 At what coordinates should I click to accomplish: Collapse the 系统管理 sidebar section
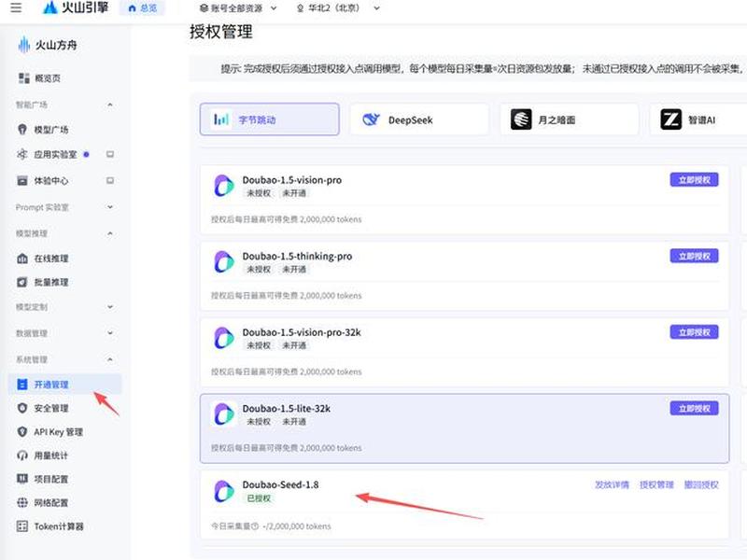pos(110,359)
